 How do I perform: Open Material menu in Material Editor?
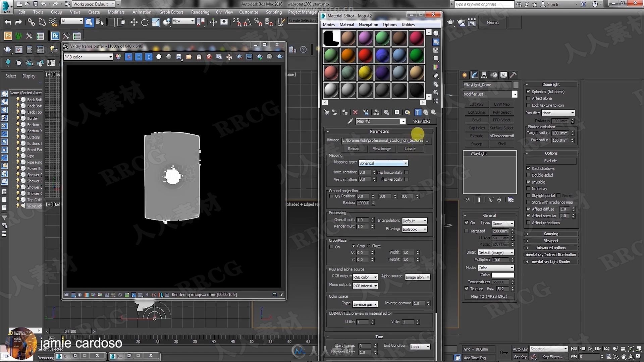(346, 24)
